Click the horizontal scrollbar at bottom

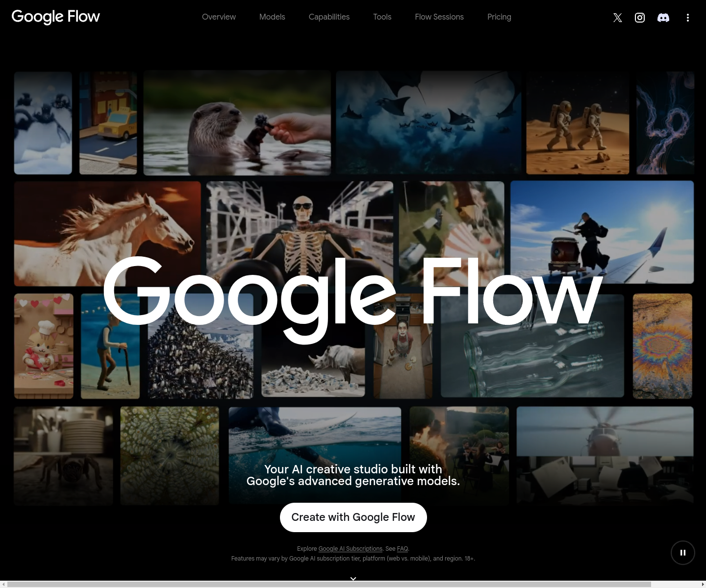[x=329, y=584]
